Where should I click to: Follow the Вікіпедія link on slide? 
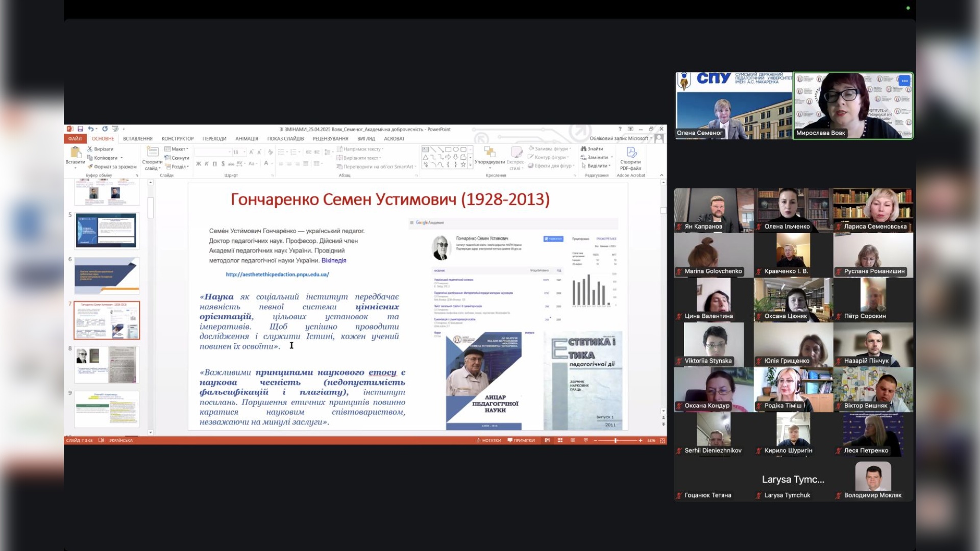[334, 260]
